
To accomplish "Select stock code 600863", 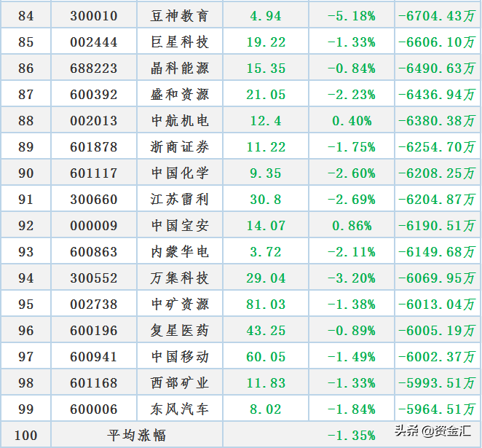I will point(94,252).
